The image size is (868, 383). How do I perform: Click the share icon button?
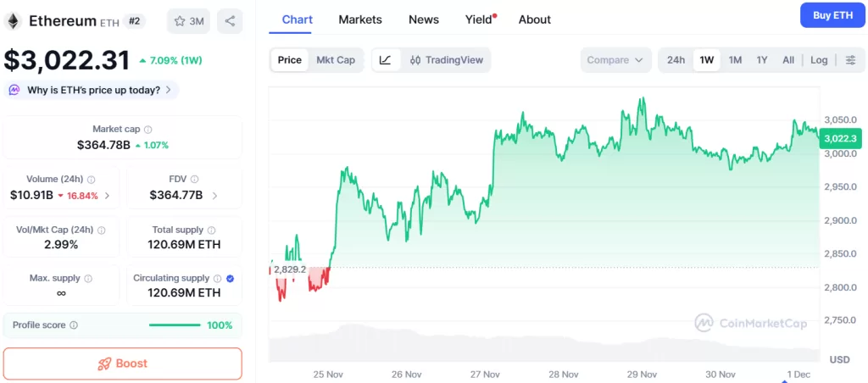229,21
